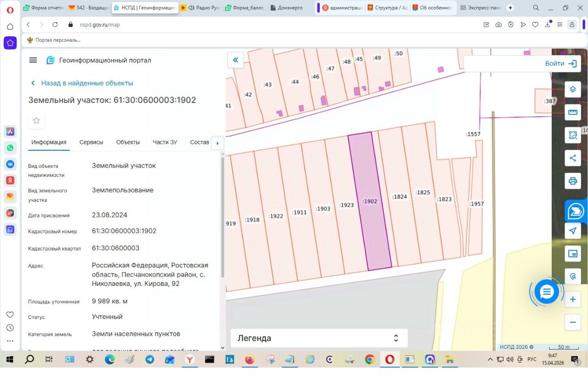The width and height of the screenshot is (588, 381).
Task: Open the Портал персональ... bookmark
Action: (x=54, y=40)
